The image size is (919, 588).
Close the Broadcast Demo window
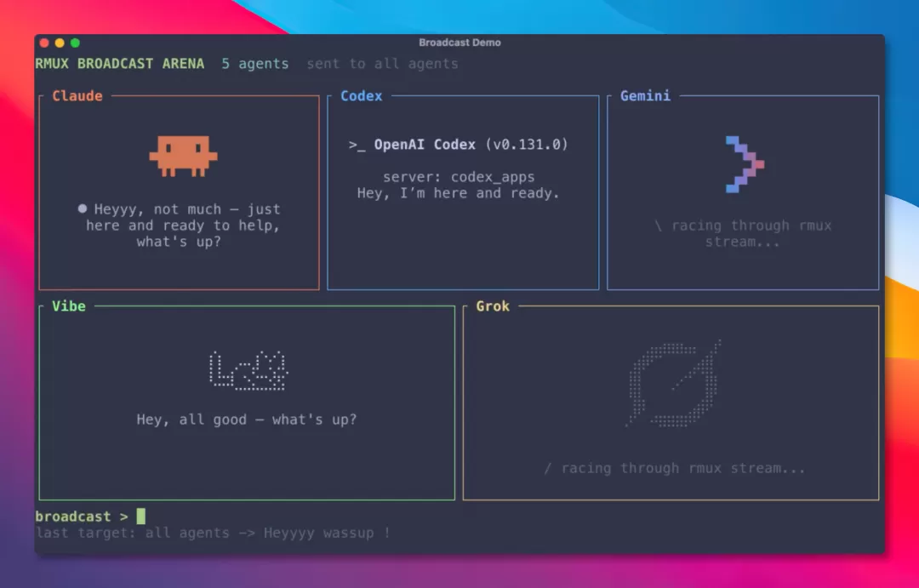[x=44, y=43]
